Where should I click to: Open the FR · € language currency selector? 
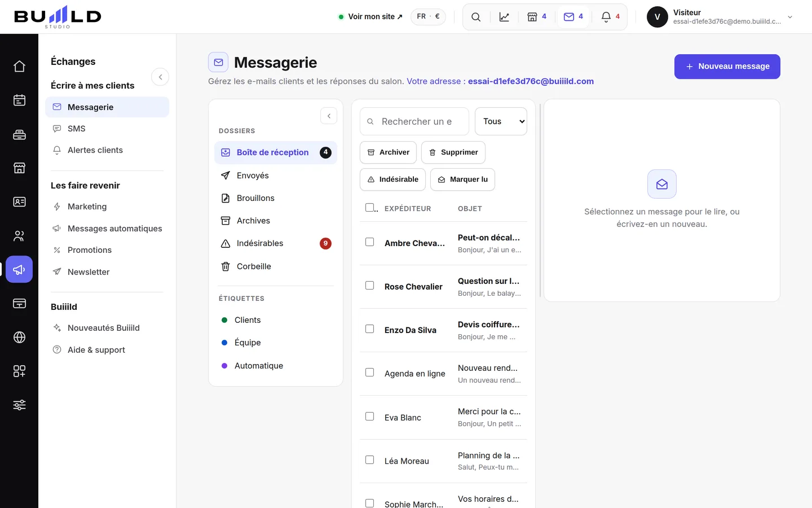[x=428, y=16]
